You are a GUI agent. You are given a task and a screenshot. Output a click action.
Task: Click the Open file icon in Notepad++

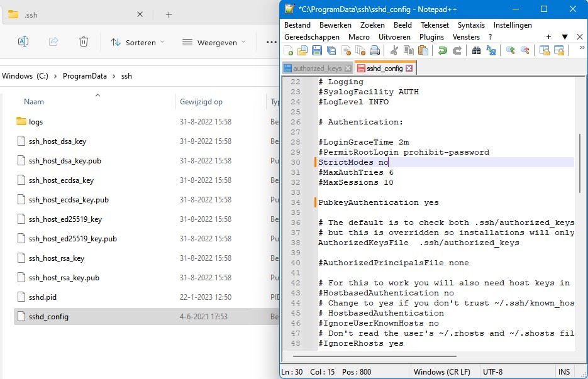click(302, 50)
